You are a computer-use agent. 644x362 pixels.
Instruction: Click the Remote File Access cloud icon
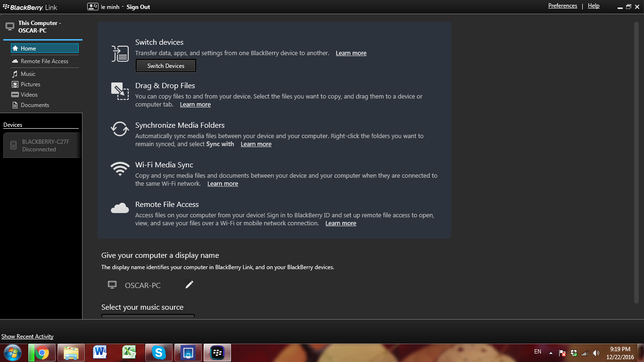pos(120,208)
